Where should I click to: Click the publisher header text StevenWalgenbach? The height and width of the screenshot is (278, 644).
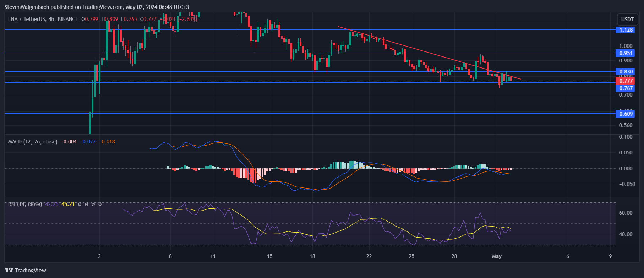27,7
